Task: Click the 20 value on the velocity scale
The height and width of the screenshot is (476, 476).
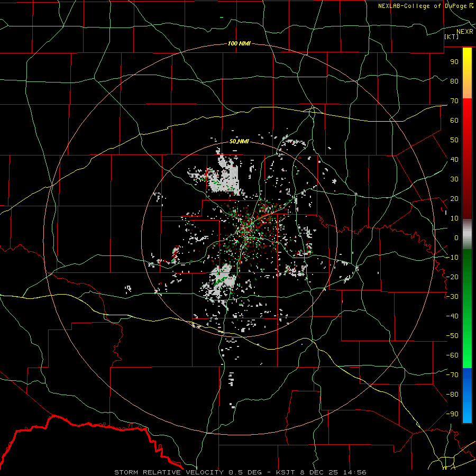Action: click(x=454, y=198)
